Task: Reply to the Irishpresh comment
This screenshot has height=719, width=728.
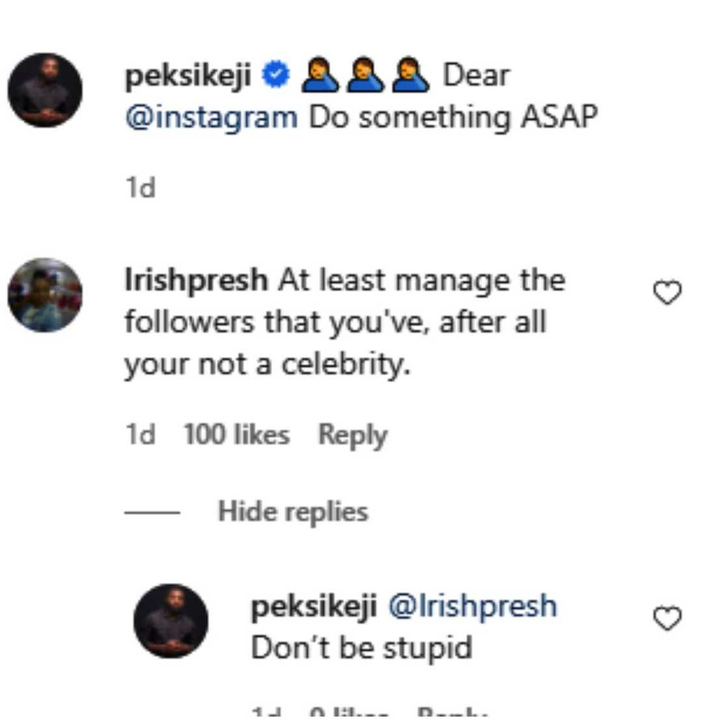Action: pos(352,434)
